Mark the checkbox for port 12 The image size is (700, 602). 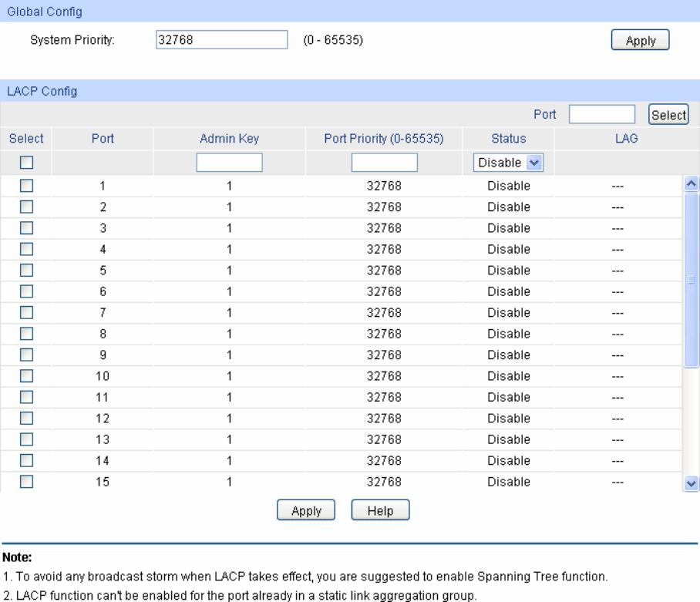[27, 419]
